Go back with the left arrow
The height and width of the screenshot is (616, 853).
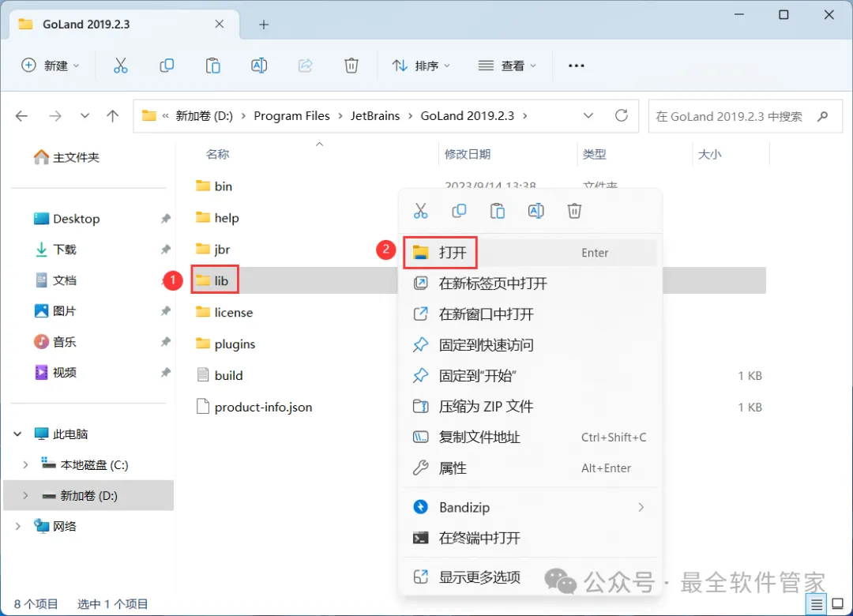(x=22, y=116)
